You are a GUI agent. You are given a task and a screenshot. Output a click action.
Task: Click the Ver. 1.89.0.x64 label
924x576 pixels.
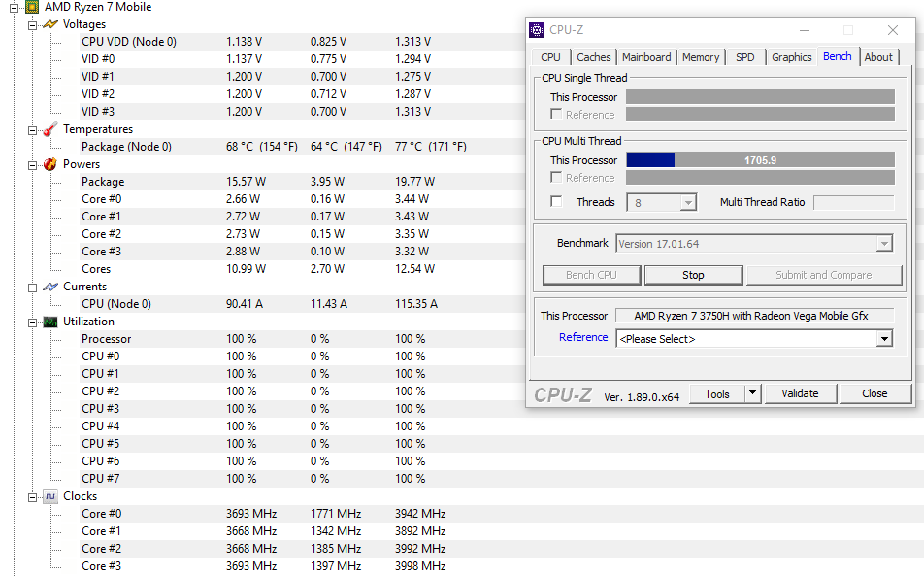(642, 397)
